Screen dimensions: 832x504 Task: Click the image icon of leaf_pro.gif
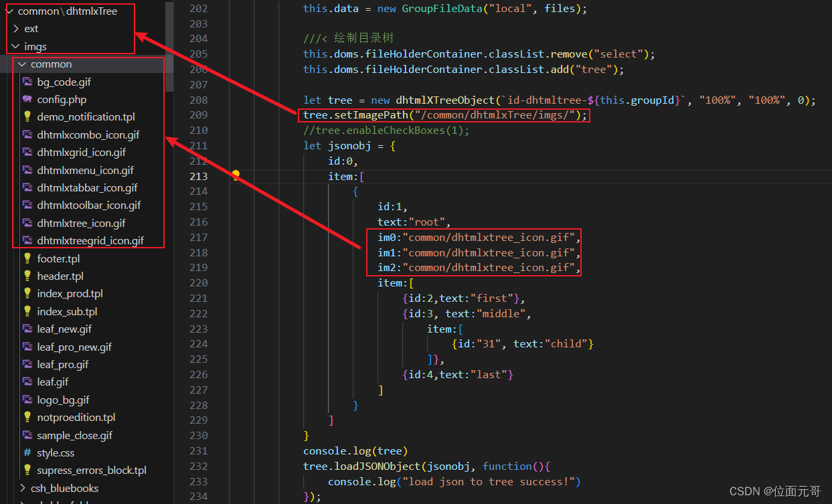click(27, 364)
